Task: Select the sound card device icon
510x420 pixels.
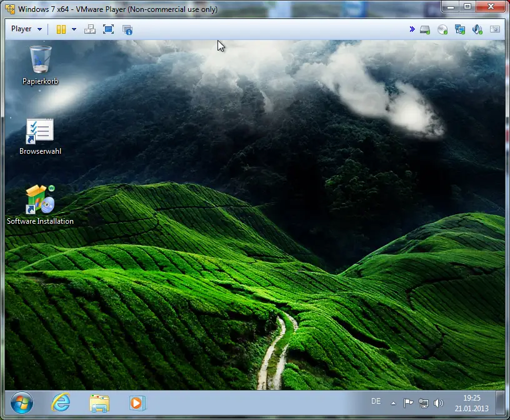Action: click(477, 29)
